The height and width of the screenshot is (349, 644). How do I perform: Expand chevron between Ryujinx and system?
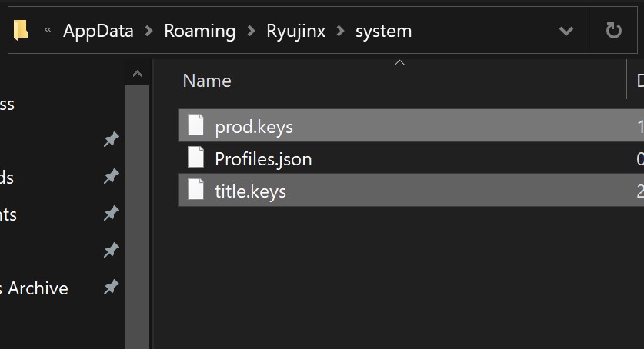pyautogui.click(x=339, y=31)
